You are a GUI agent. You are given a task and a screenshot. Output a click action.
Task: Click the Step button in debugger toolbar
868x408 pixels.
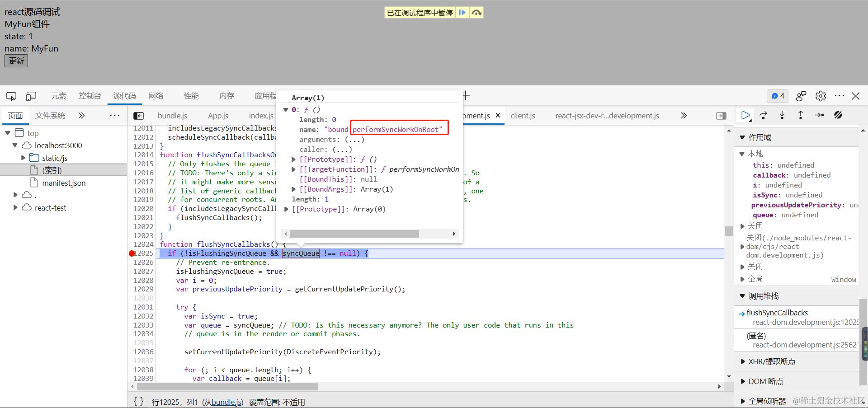pos(819,115)
